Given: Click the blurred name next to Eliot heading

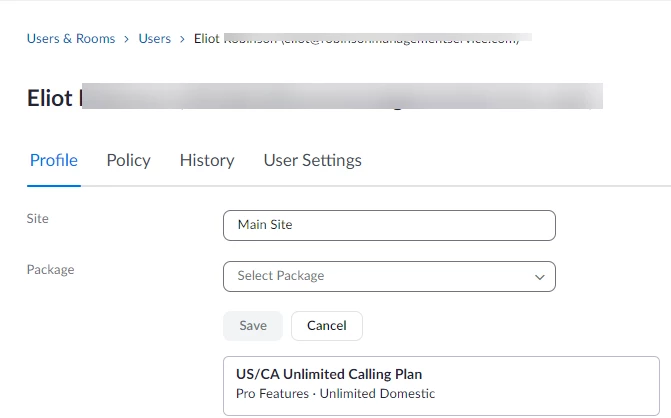Looking at the screenshot, I should [x=340, y=97].
